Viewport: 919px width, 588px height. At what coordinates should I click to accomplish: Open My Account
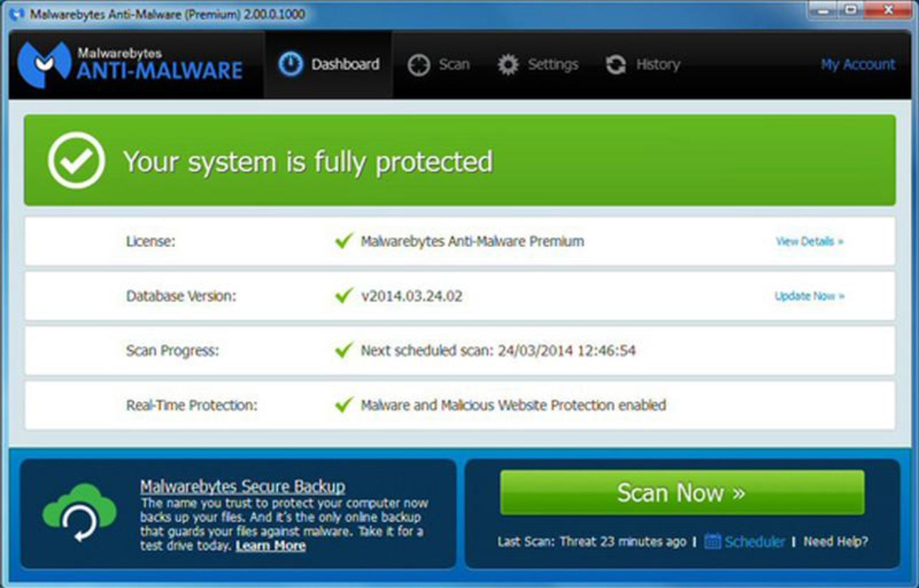tap(858, 65)
